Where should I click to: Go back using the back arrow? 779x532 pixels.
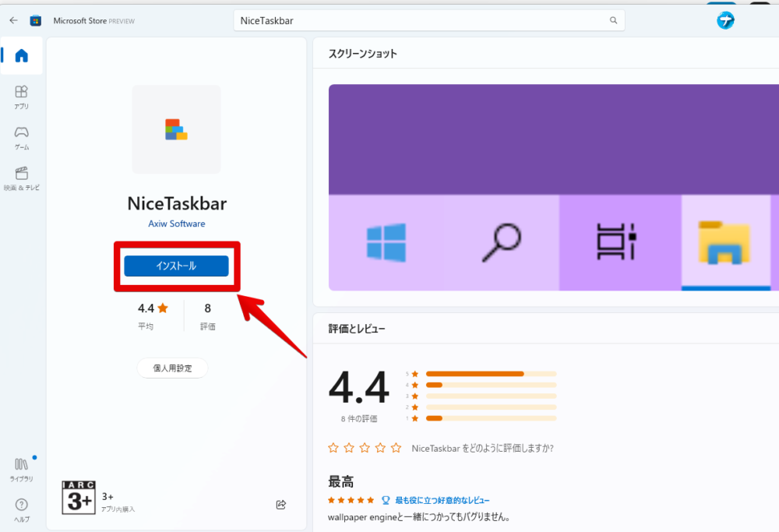click(x=12, y=20)
